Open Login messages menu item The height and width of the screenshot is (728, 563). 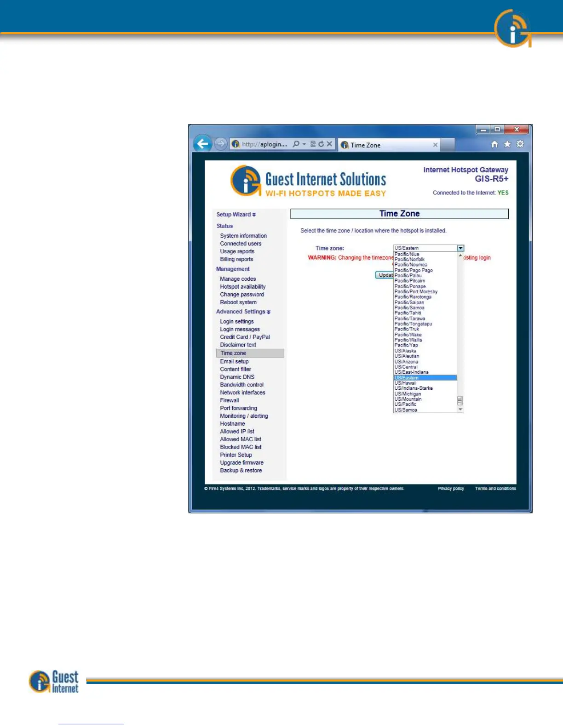pos(240,330)
